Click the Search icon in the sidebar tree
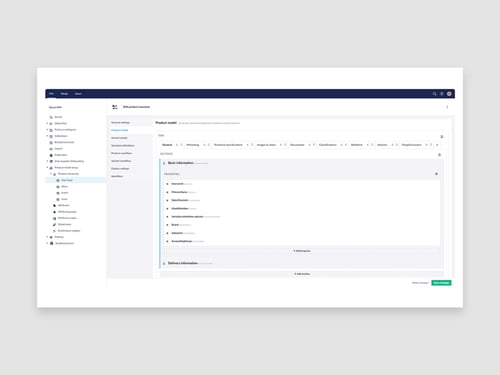The width and height of the screenshot is (500, 375). pos(51,117)
